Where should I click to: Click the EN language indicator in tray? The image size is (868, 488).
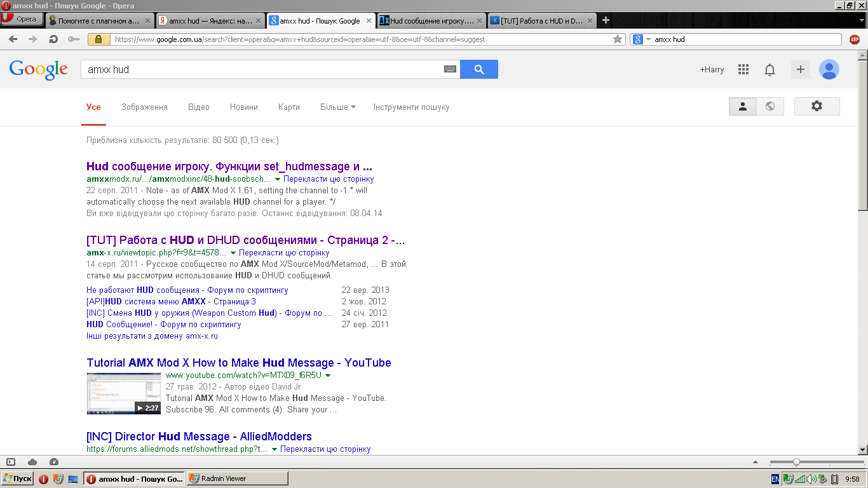(775, 479)
